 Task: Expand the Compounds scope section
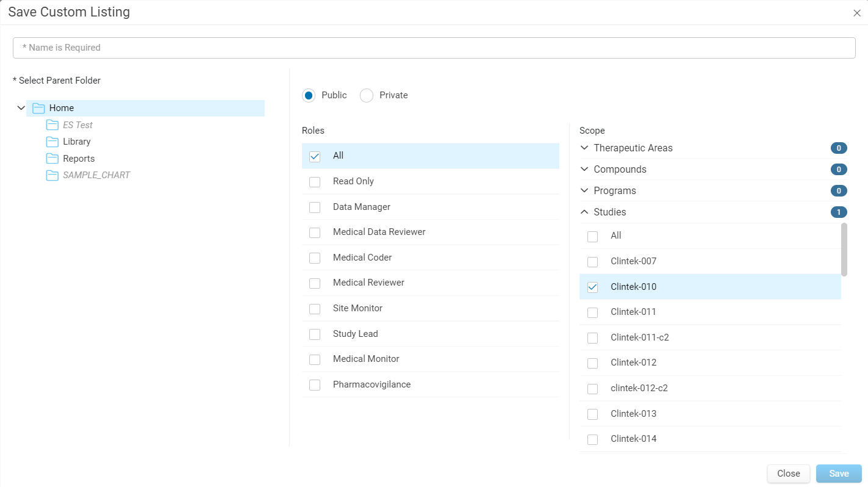(584, 169)
